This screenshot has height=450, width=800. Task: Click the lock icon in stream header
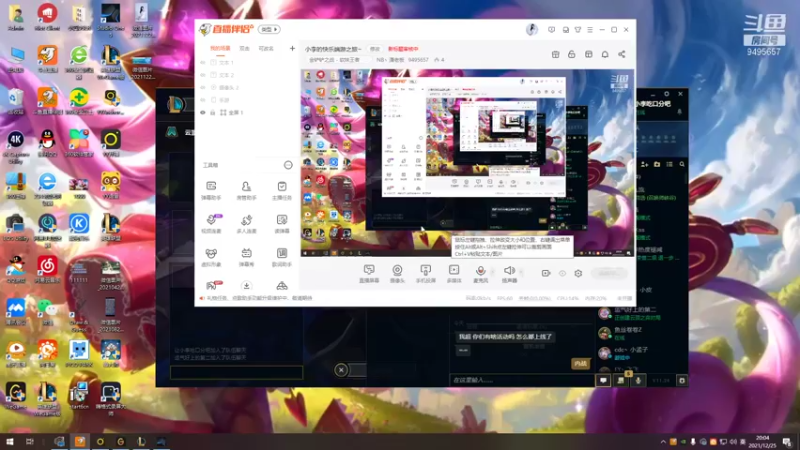571,54
